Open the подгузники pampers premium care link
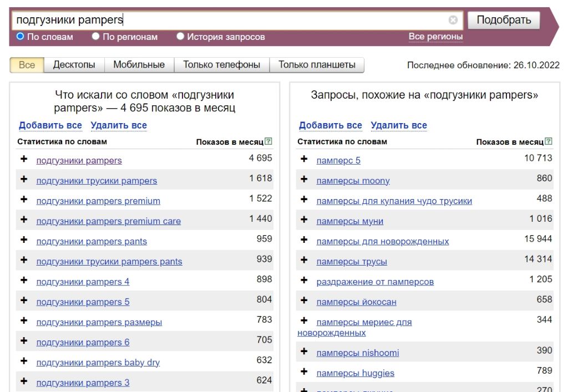 [x=109, y=221]
